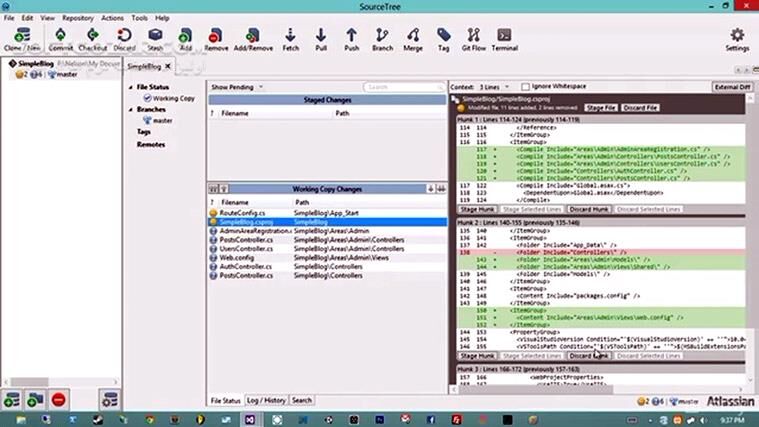Collapse the File Status tree section

tap(131, 88)
